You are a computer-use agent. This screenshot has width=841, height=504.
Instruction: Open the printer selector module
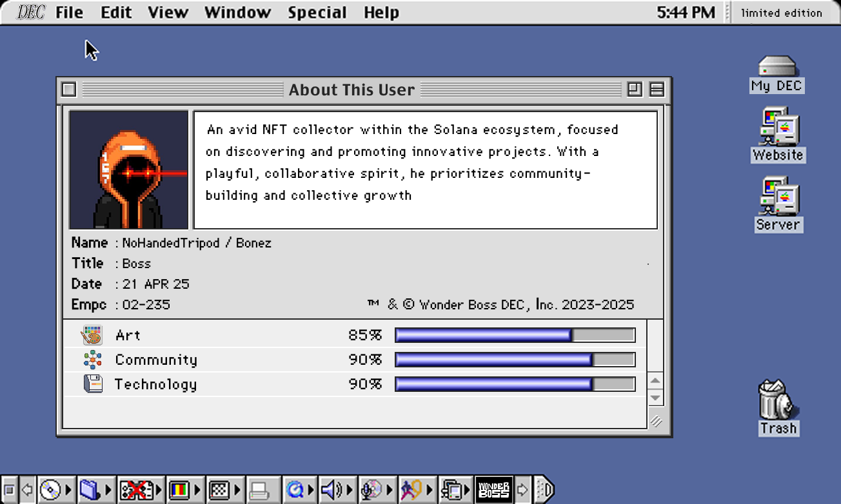coord(262,490)
